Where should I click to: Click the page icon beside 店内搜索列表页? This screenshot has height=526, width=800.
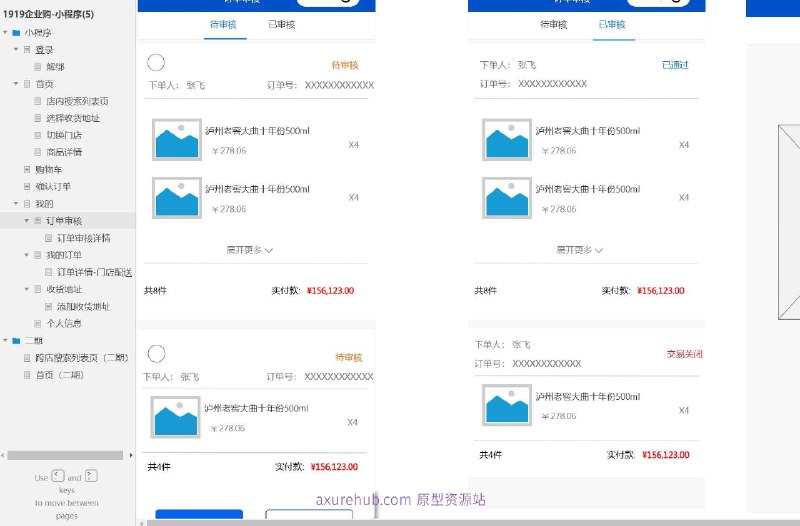coord(38,101)
